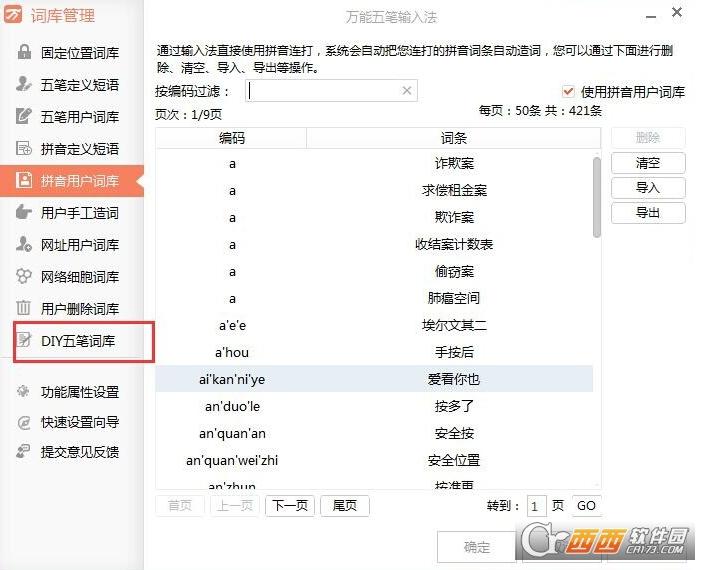Select the row 肺癌空间
Image resolution: width=715 pixels, height=570 pixels.
[x=374, y=298]
